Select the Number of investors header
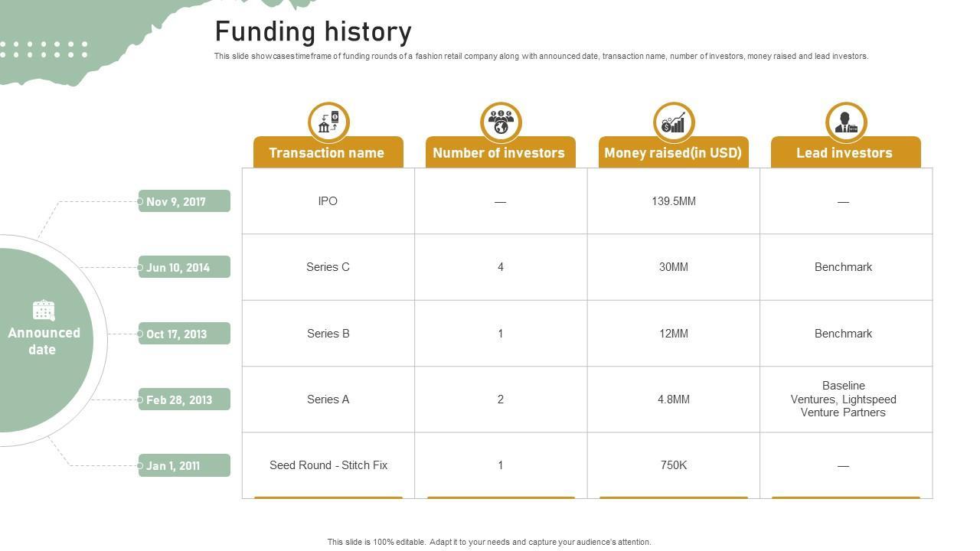 pyautogui.click(x=499, y=152)
